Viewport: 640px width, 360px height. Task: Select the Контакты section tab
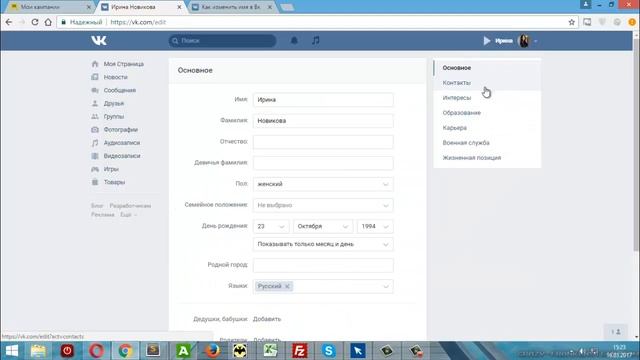[487, 83]
